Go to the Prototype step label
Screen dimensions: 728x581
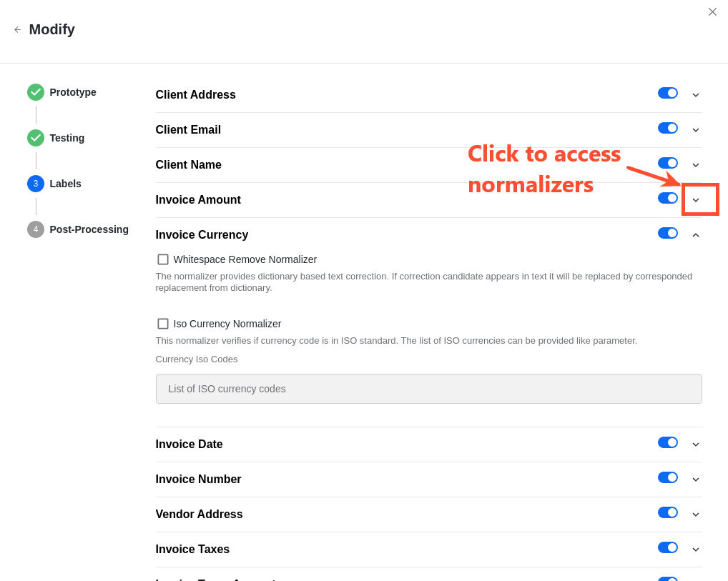click(73, 92)
